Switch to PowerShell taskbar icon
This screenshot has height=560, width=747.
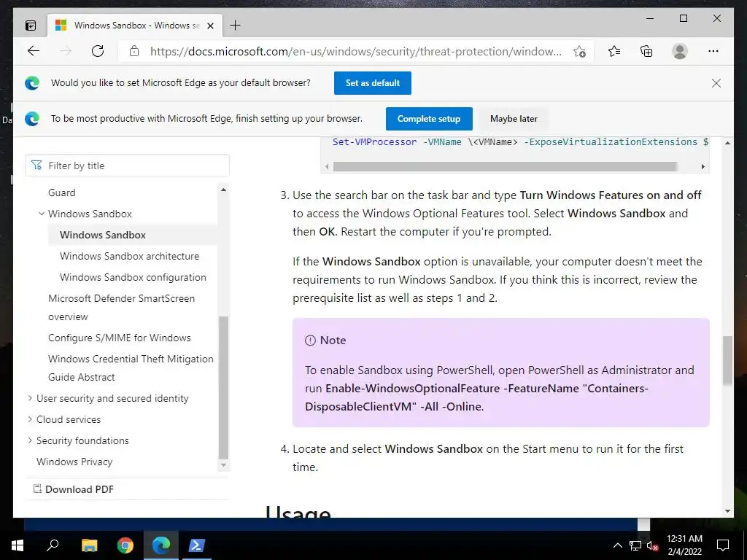point(196,545)
